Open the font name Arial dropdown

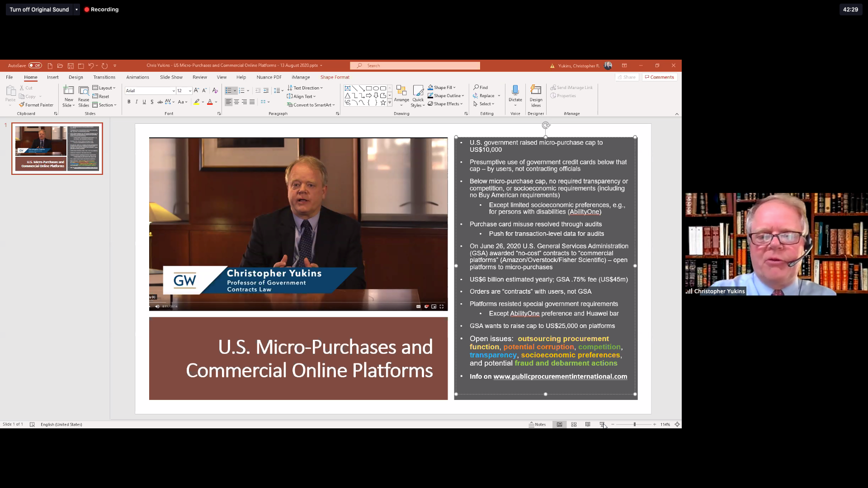[x=174, y=91]
